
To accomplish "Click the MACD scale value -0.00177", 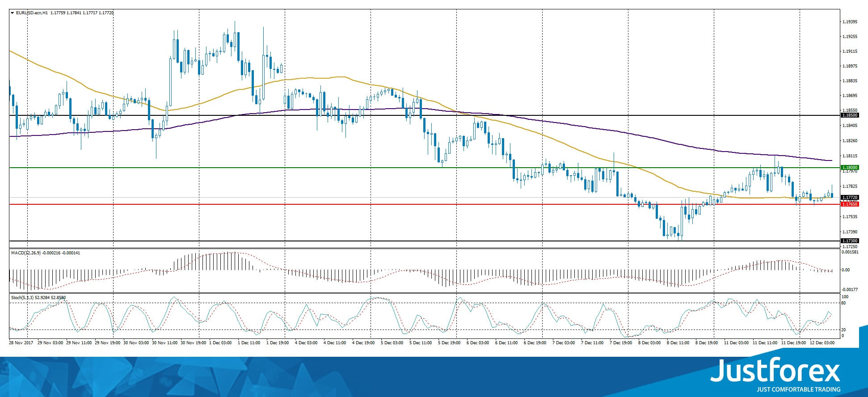I will coord(850,290).
